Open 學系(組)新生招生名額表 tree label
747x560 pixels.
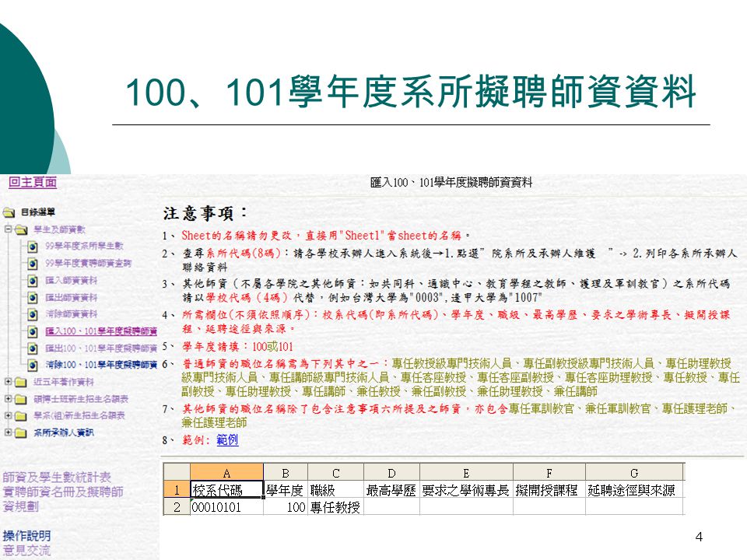(79, 415)
